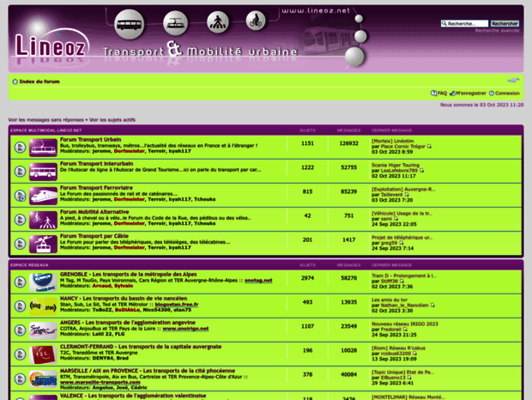Open Recherche avancée link

tap(497, 31)
